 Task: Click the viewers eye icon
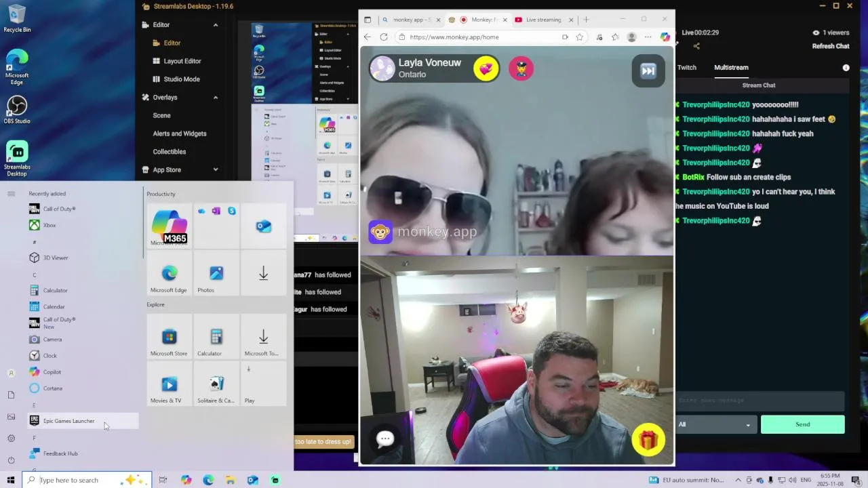tap(816, 33)
